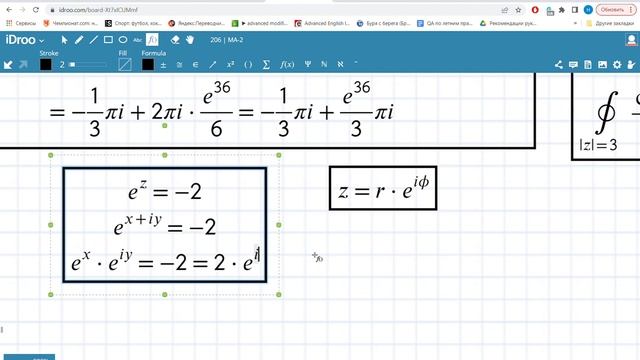
Task: Open the Яндекс Переводчик bookmark
Action: coord(196,24)
